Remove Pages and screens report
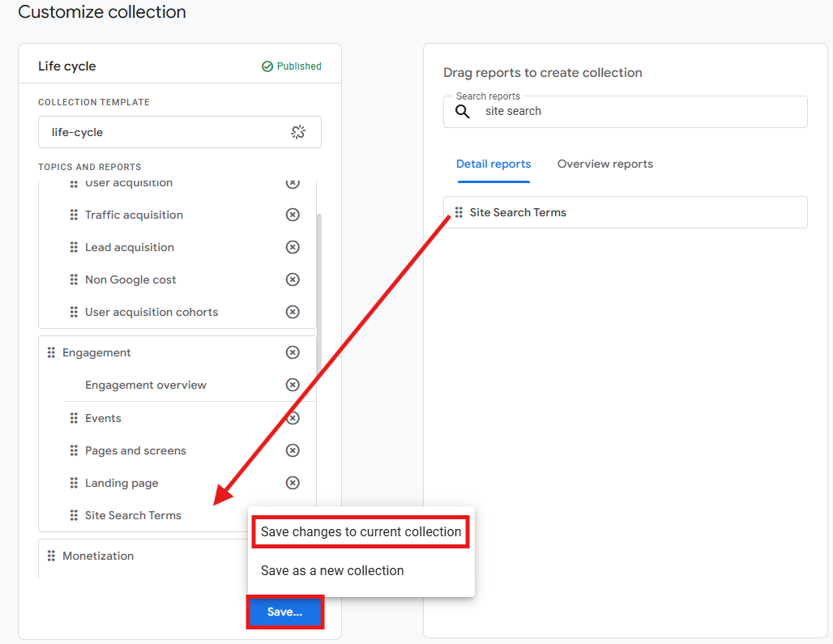Image resolution: width=833 pixels, height=644 pixels. click(293, 450)
